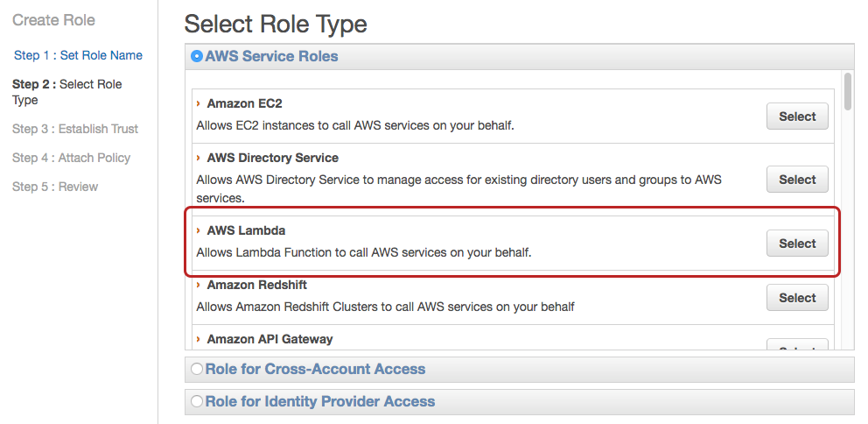Click the Amazon API Gateway title

(269, 339)
